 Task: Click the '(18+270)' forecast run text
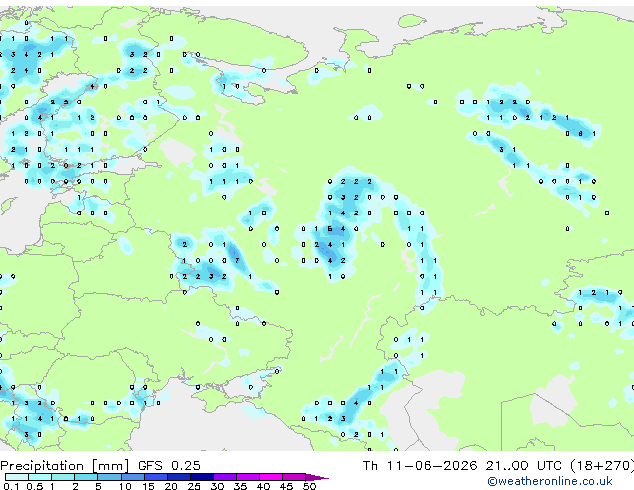pos(602,466)
